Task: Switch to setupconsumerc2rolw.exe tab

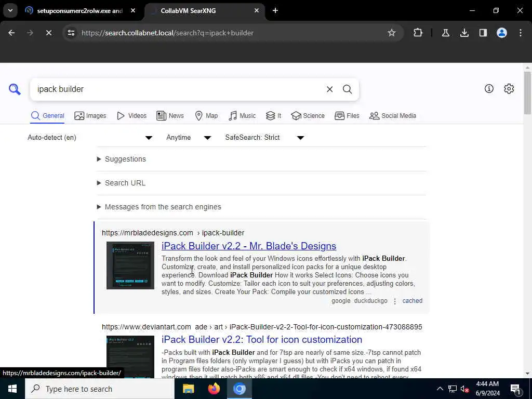Action: pyautogui.click(x=79, y=11)
